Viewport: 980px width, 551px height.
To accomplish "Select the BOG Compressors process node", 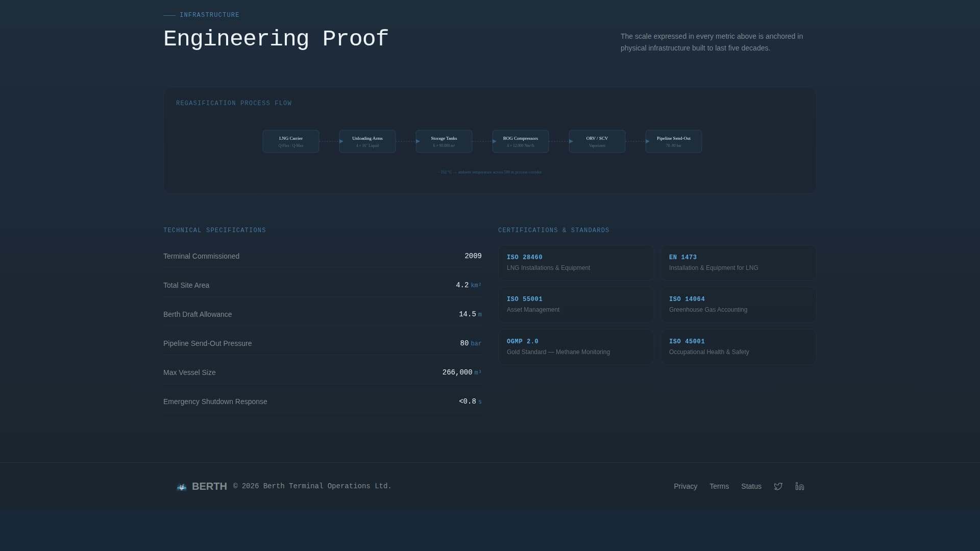I will point(520,141).
